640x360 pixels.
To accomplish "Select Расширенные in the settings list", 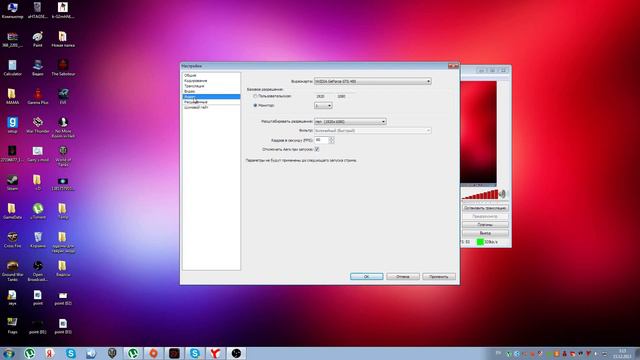I will pyautogui.click(x=211, y=102).
